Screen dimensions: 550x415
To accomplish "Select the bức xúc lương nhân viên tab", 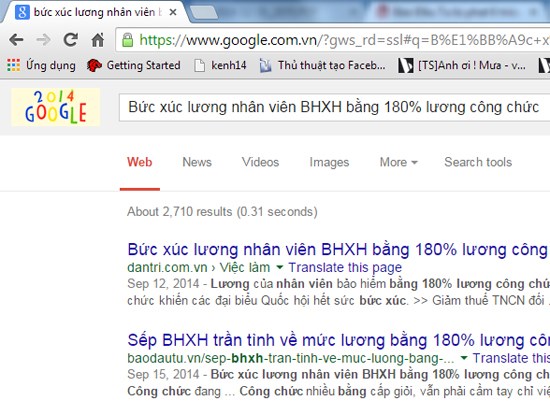I will click(95, 12).
